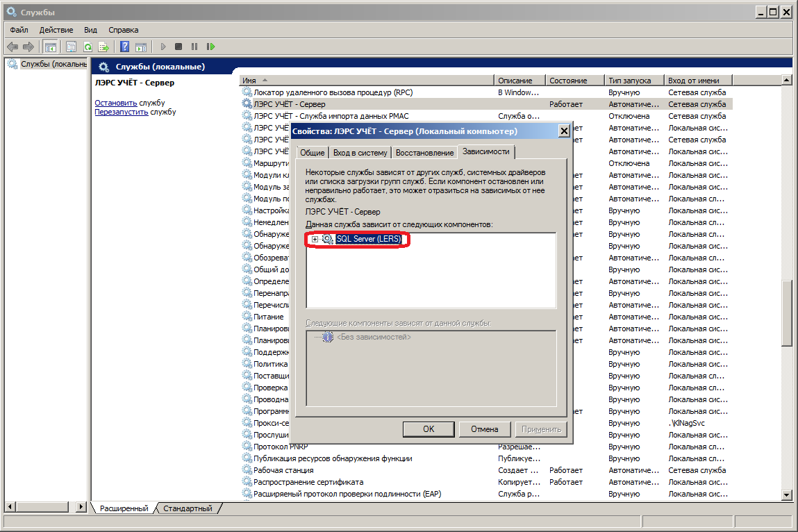This screenshot has height=532, width=798.
Task: Click the Properties toolbar icon
Action: 71,47
